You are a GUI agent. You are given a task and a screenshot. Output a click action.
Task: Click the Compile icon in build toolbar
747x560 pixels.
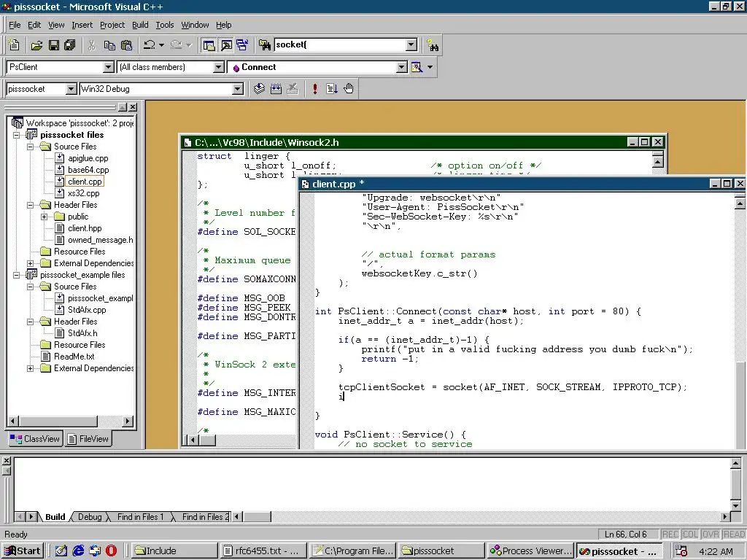259,89
